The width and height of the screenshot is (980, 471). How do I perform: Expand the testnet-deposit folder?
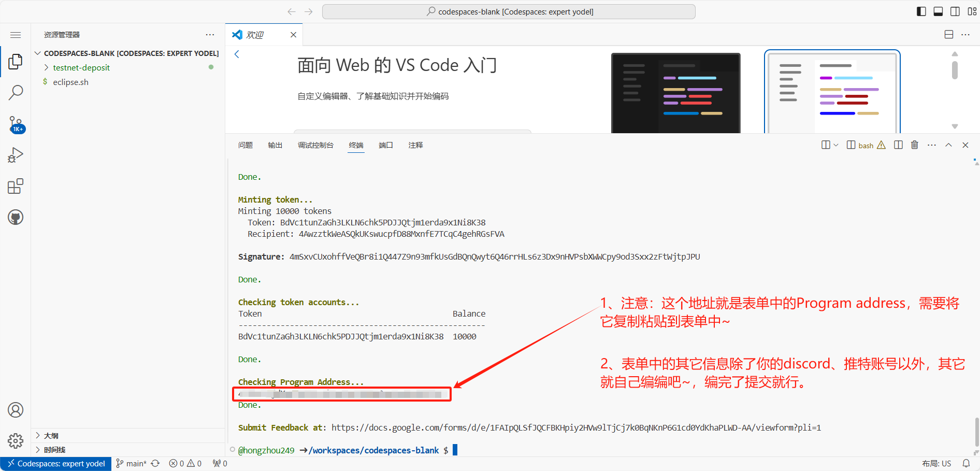127,67
